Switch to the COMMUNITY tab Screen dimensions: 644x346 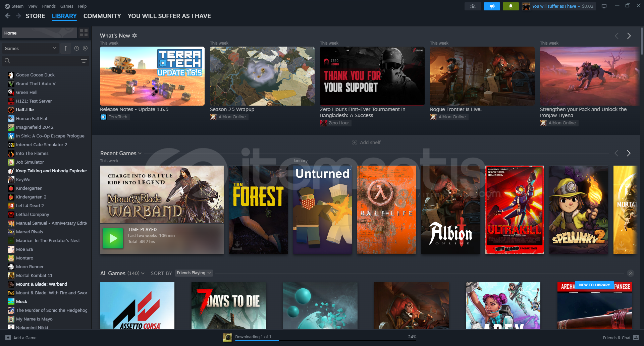pyautogui.click(x=102, y=16)
